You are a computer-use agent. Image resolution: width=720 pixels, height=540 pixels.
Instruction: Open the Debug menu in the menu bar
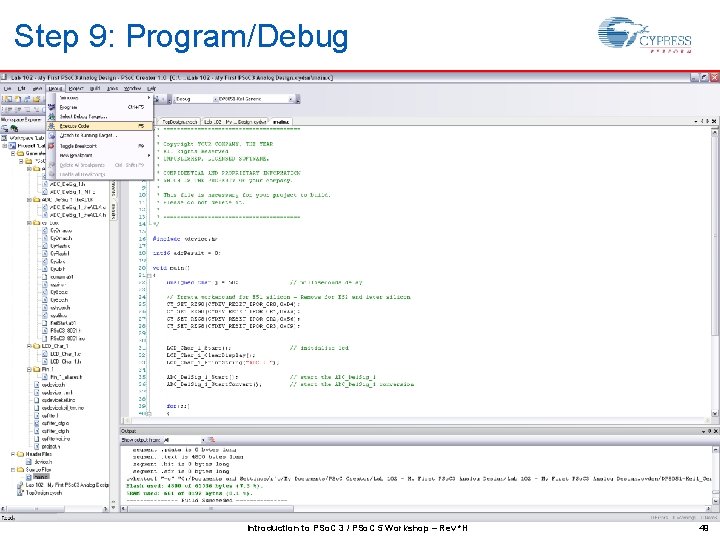55,88
